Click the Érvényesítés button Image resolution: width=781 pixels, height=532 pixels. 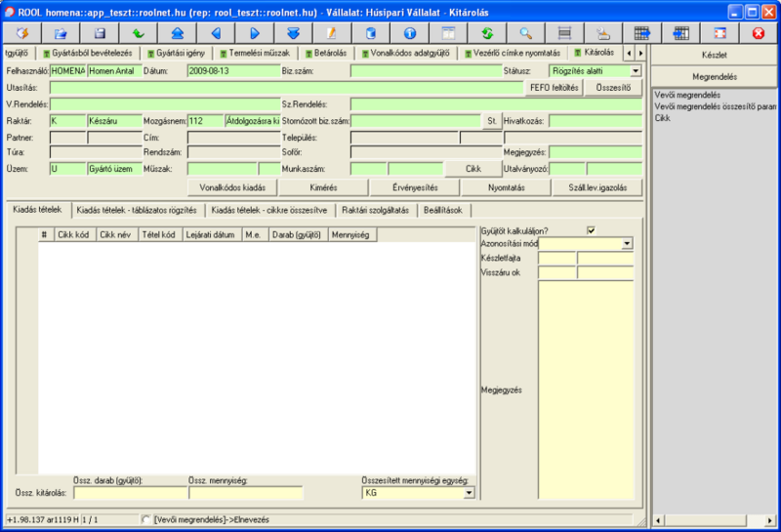click(x=415, y=186)
